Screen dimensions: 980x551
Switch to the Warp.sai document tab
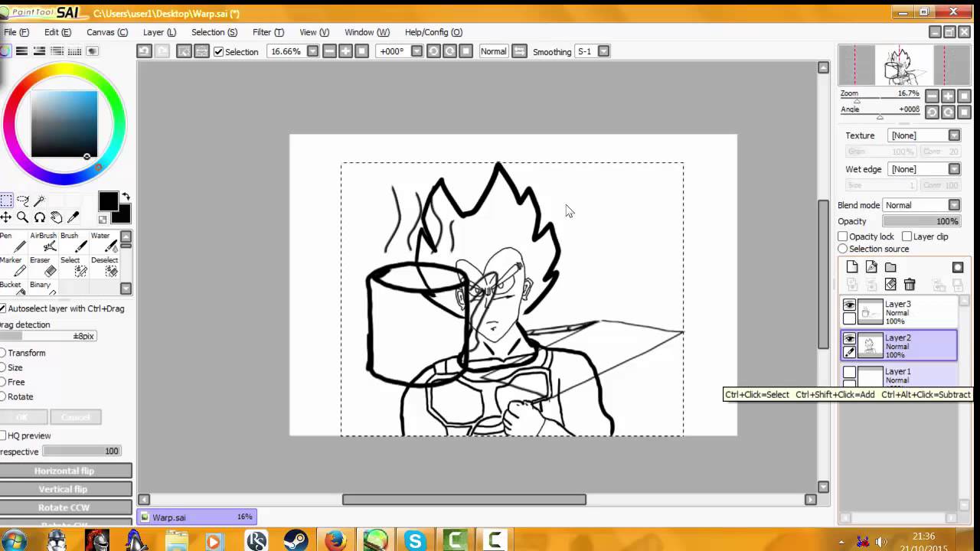click(x=197, y=517)
